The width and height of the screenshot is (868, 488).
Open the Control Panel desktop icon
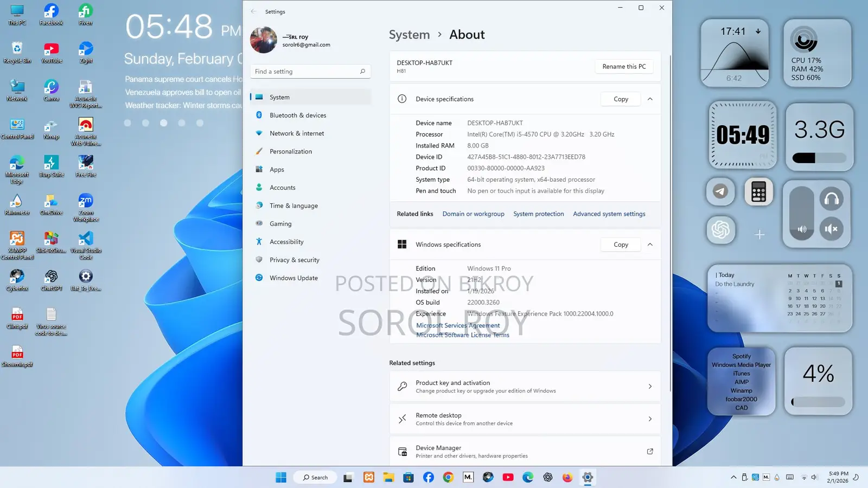click(17, 129)
